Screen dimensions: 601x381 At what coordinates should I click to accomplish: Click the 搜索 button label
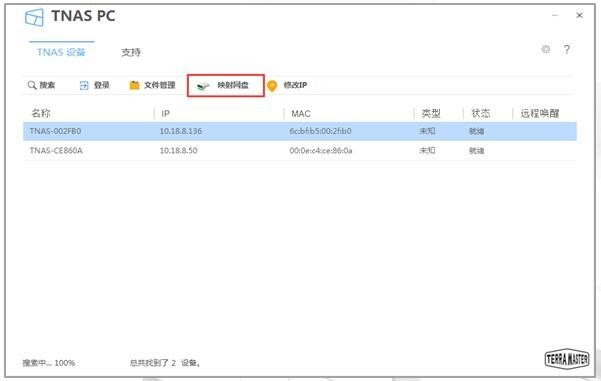point(48,85)
